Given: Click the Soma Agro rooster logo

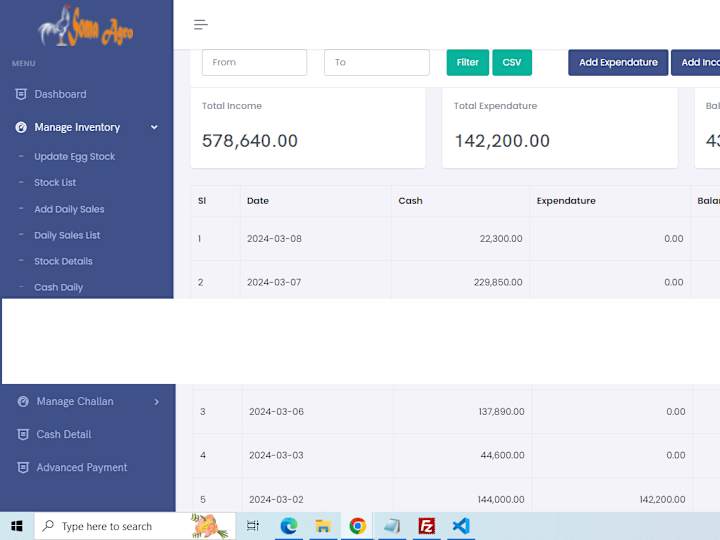Looking at the screenshot, I should coord(86,26).
